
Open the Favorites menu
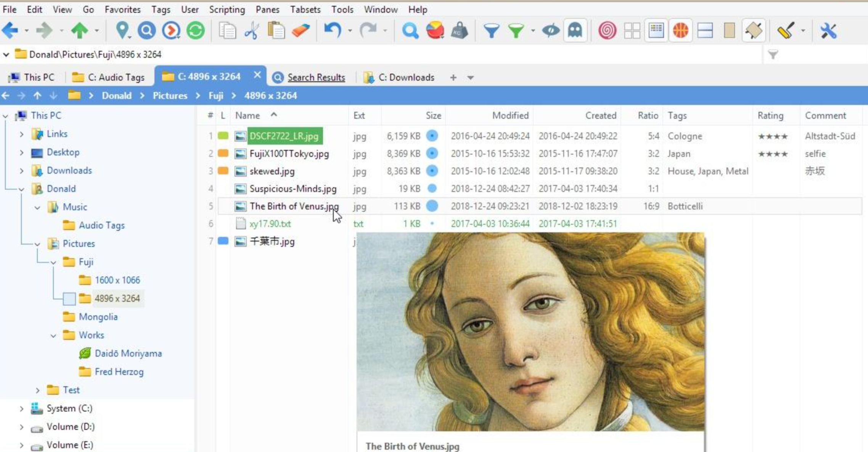(122, 10)
